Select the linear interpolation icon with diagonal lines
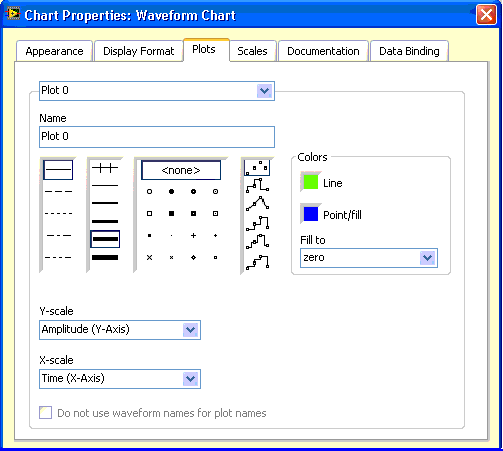The image size is (503, 451). coord(257,203)
